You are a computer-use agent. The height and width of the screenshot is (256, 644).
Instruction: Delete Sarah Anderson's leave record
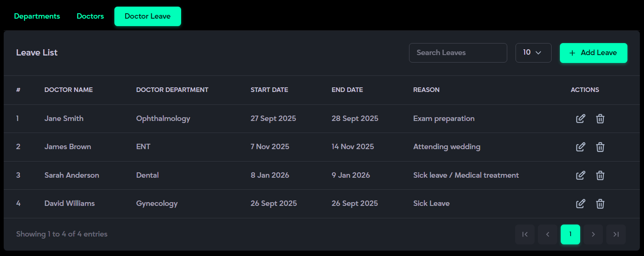pos(600,176)
